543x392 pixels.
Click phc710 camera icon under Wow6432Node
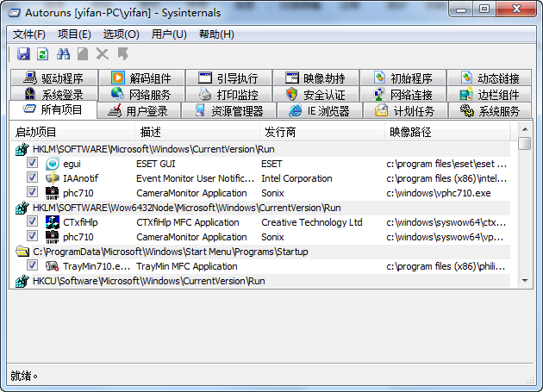[x=53, y=237]
